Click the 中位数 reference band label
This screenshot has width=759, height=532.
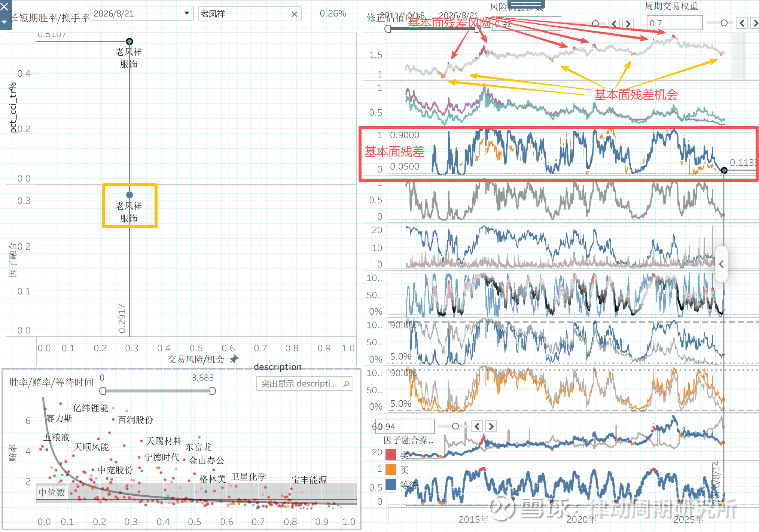(52, 492)
